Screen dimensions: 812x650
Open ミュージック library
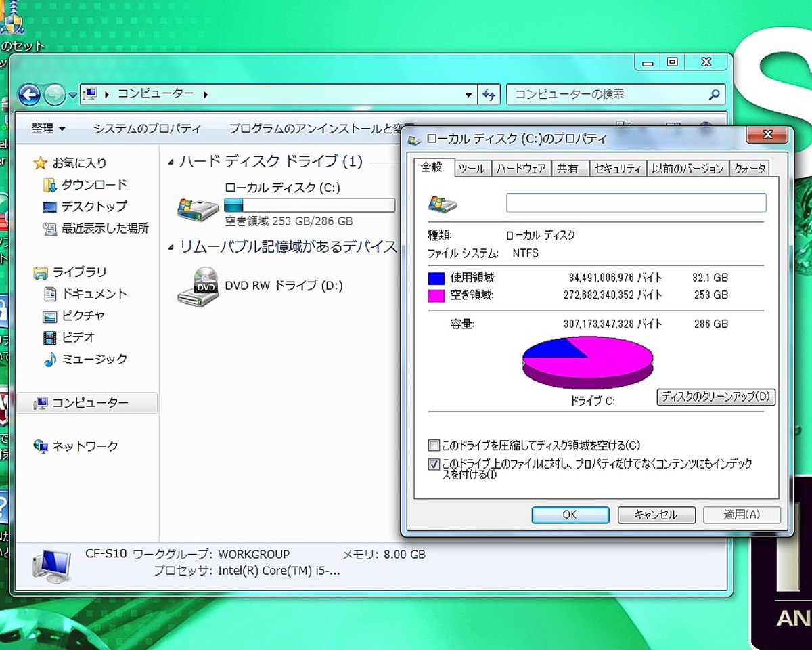click(x=86, y=359)
